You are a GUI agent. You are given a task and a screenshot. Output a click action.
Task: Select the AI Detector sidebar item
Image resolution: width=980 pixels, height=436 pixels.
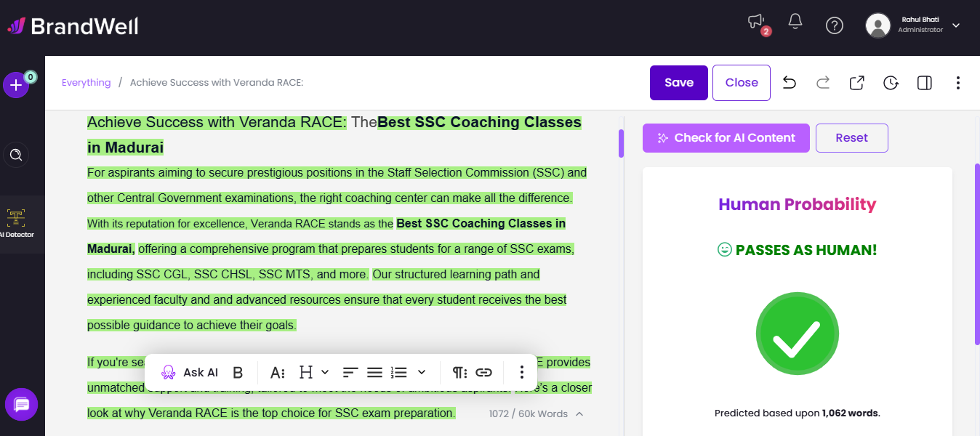[x=16, y=224]
